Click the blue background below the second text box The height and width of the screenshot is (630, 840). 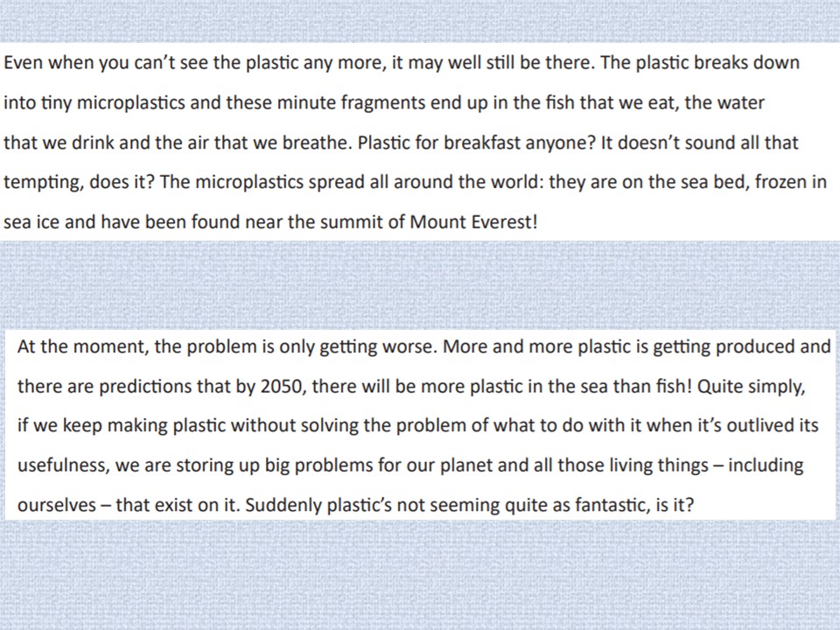420,575
